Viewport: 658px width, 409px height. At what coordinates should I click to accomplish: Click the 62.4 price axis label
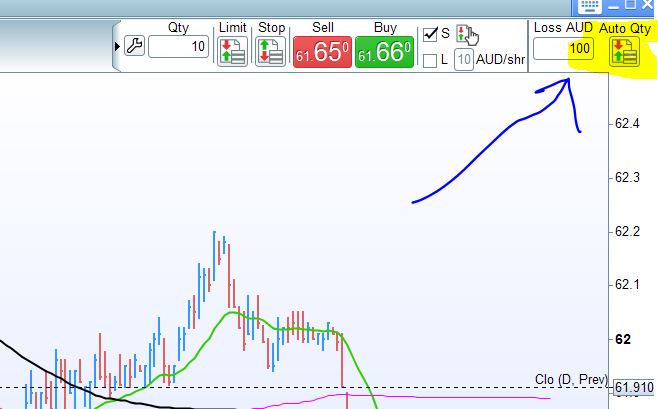(627, 123)
